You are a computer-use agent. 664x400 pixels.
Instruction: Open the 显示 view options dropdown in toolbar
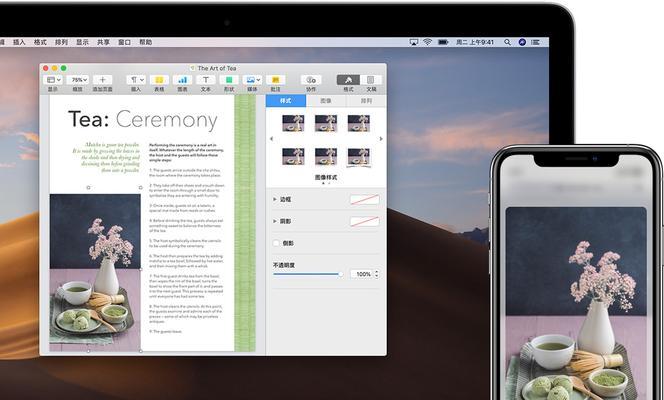[53, 80]
